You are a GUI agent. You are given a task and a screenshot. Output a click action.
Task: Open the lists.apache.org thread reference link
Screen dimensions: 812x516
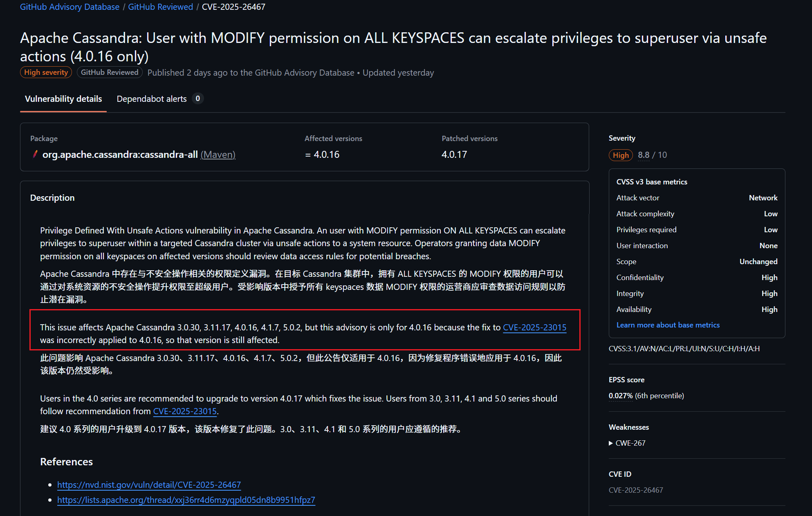click(x=186, y=500)
